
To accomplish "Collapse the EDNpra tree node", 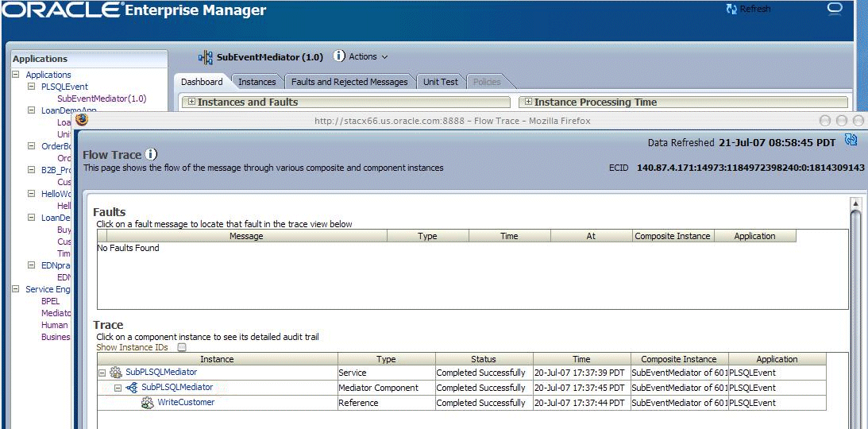I will [x=31, y=265].
